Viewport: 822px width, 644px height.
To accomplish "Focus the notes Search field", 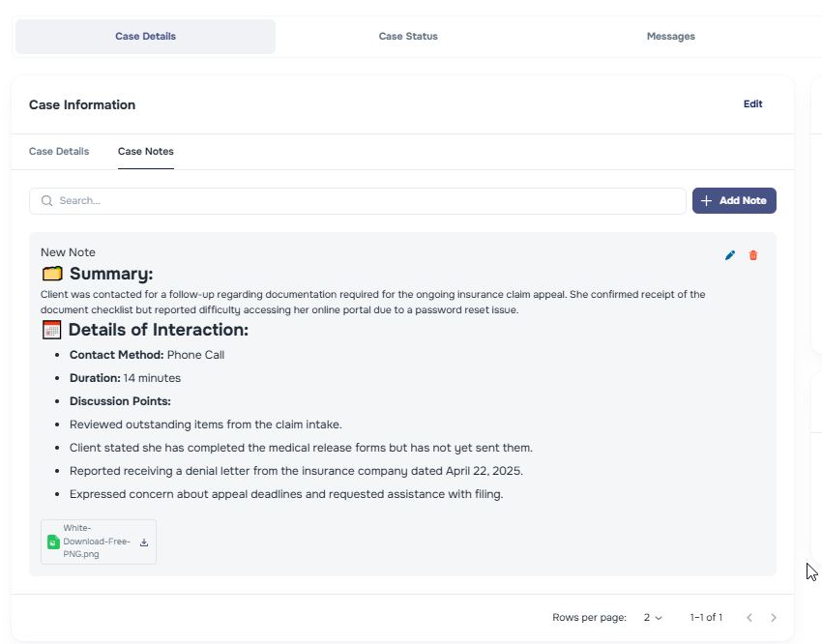I will coord(367,201).
